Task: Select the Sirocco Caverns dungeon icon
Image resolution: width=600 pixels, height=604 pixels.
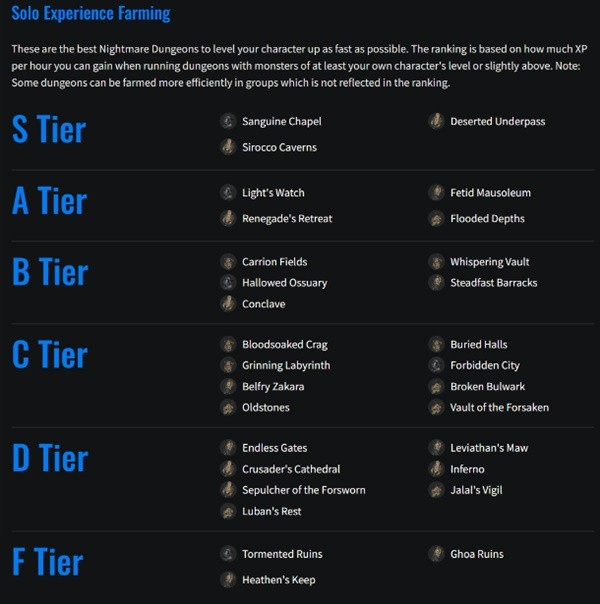Action: (228, 147)
